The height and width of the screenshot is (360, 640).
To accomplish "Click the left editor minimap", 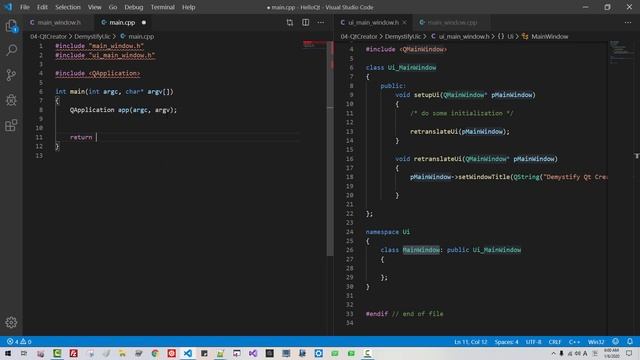I will 314,45.
